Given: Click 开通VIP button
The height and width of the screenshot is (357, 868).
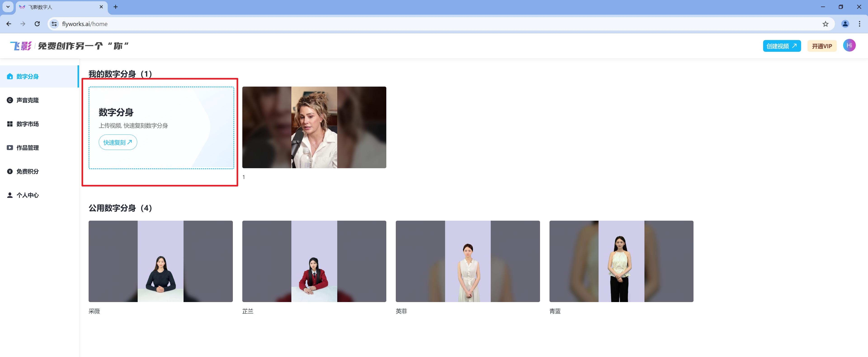Looking at the screenshot, I should click(x=821, y=46).
